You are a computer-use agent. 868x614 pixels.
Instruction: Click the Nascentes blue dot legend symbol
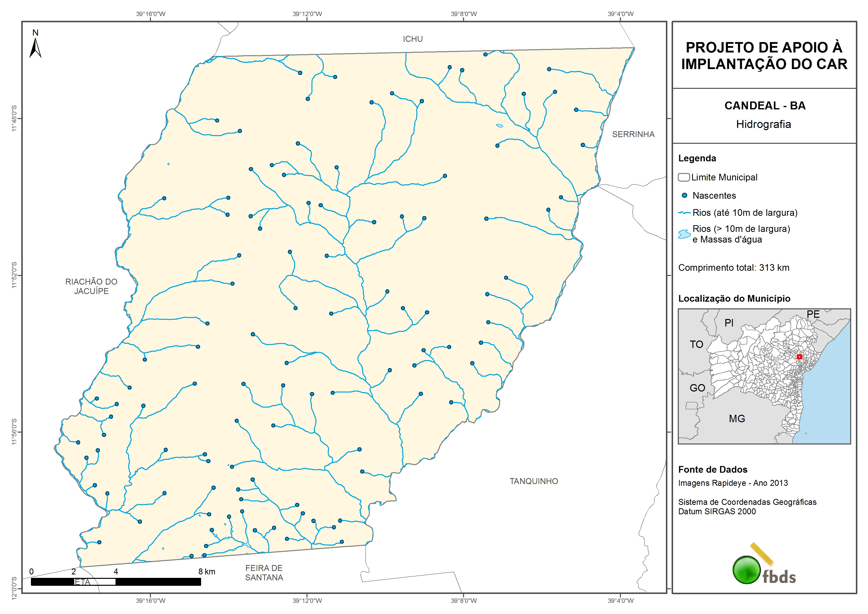[x=684, y=196]
